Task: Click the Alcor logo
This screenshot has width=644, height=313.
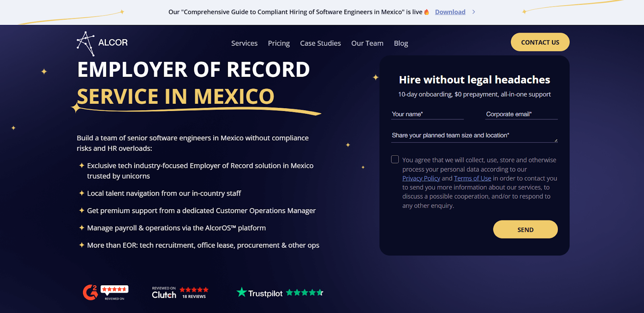Action: pos(102,43)
